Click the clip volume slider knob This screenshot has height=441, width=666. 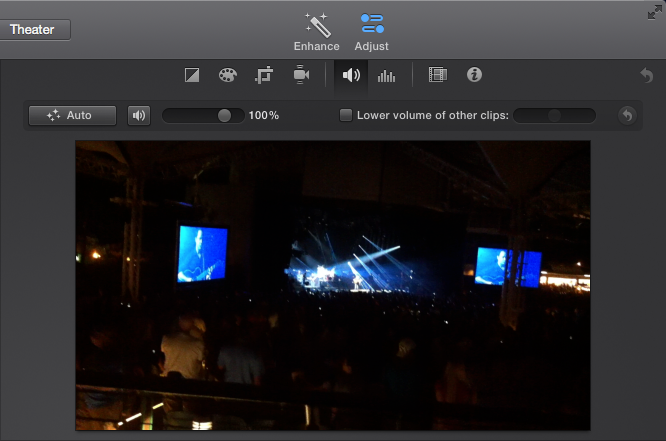[224, 115]
